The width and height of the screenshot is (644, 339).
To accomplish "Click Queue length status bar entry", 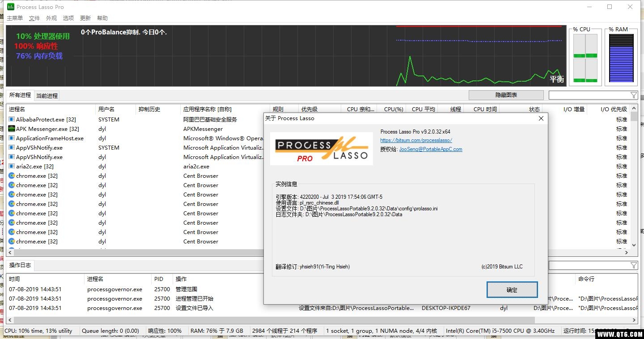I will 110,331.
